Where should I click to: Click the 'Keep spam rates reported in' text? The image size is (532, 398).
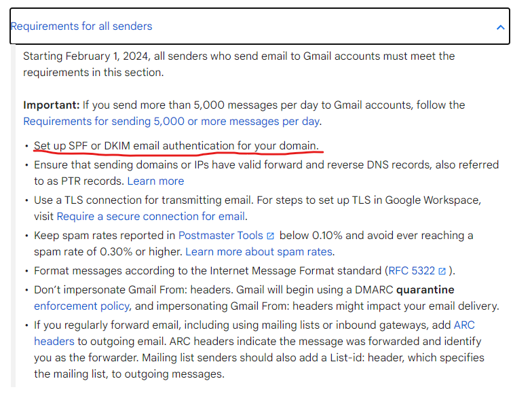pyautogui.click(x=104, y=236)
